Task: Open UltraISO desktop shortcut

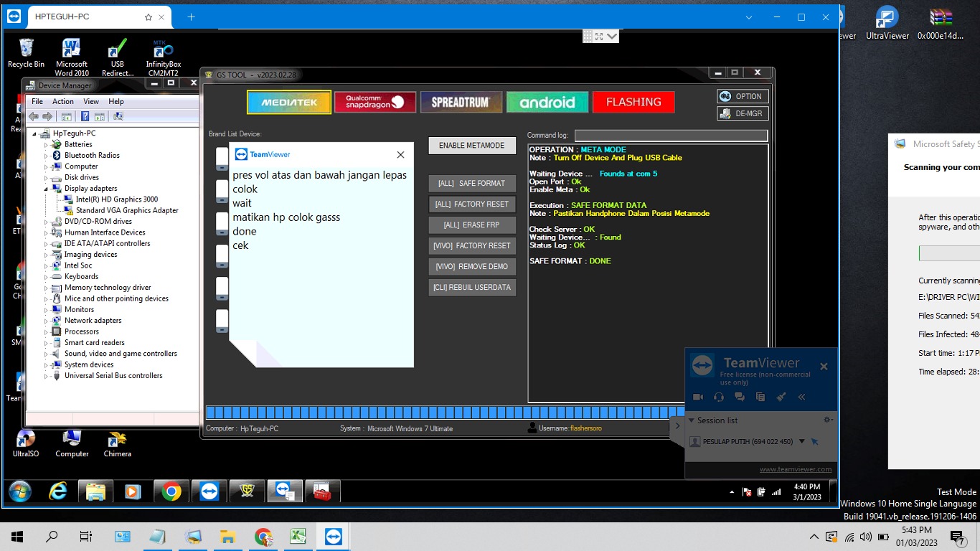Action: [26, 443]
